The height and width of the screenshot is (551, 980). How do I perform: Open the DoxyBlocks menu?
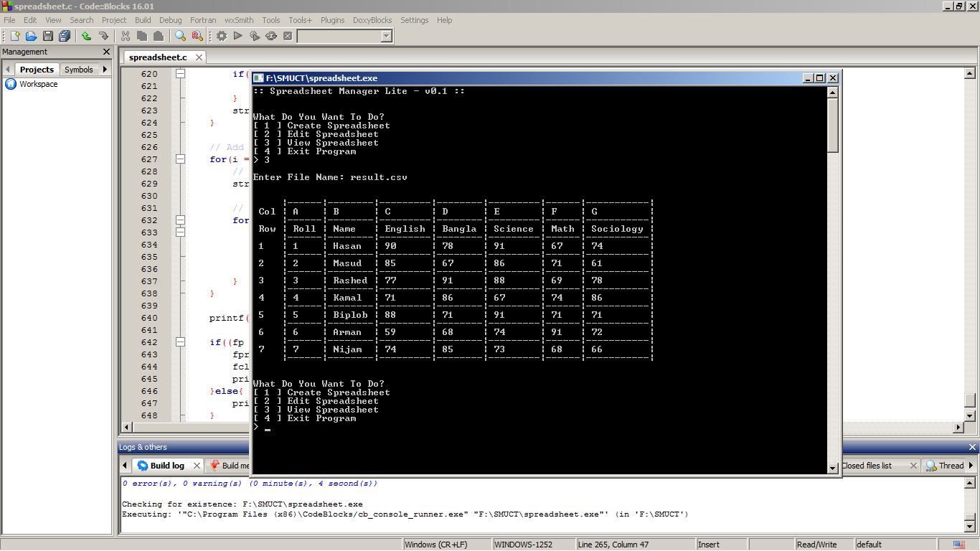click(x=372, y=20)
